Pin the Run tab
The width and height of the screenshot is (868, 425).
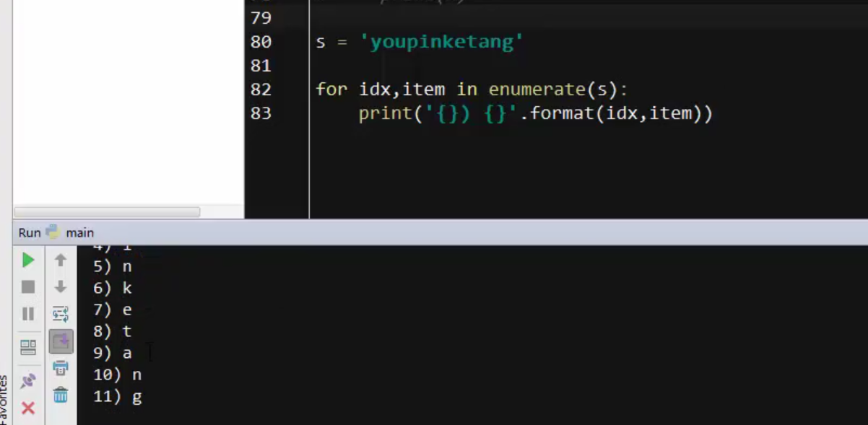28,380
